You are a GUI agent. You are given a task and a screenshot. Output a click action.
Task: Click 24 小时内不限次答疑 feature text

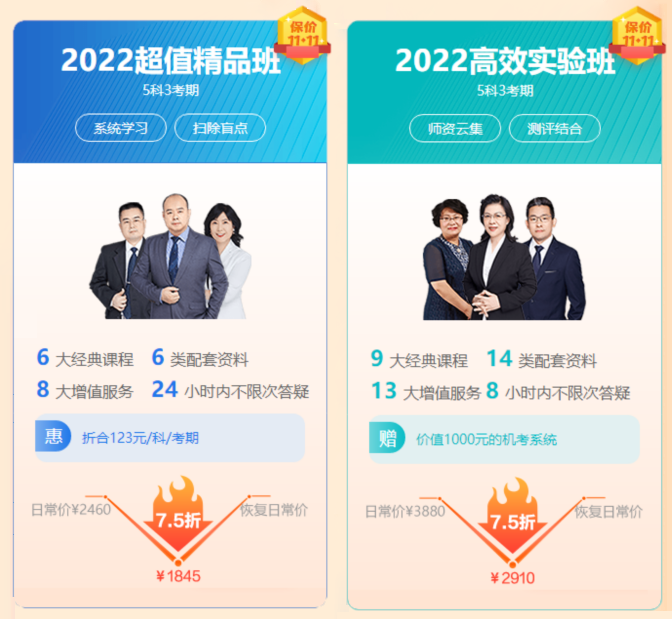231,390
